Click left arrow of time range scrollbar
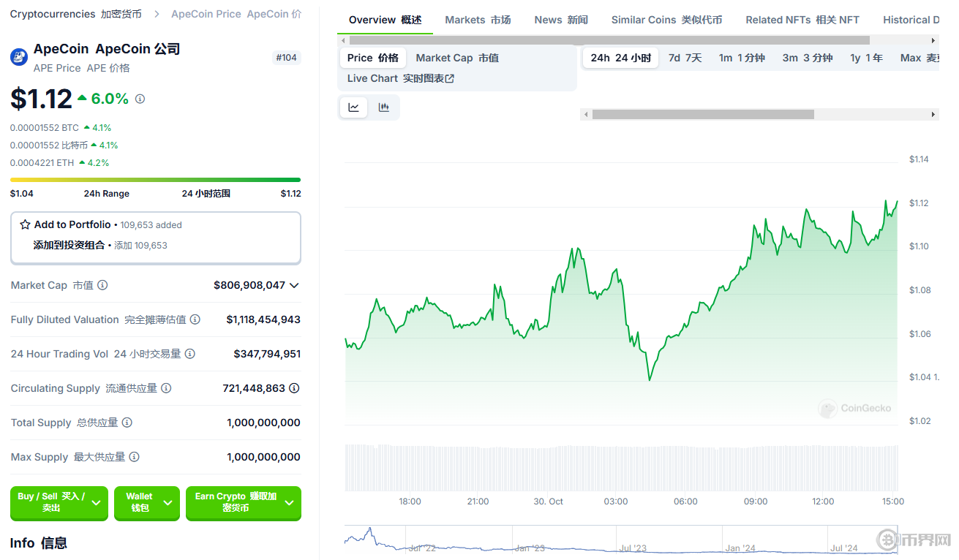 585,115
